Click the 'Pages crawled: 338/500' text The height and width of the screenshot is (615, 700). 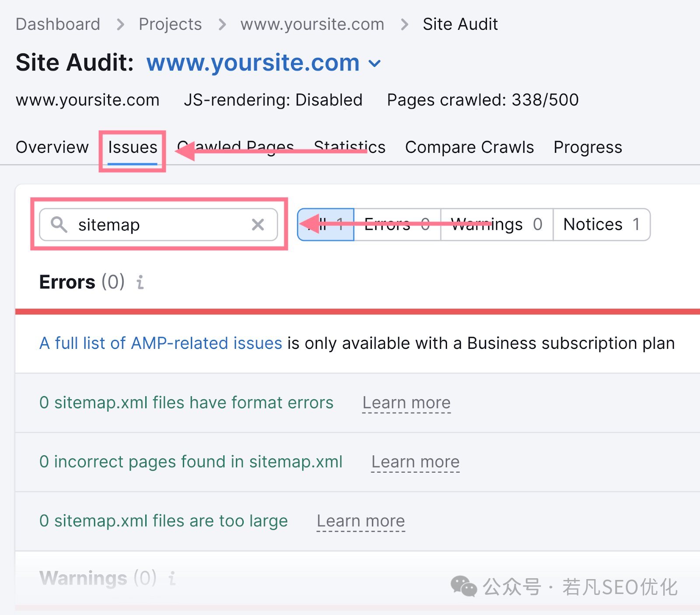pos(483,100)
